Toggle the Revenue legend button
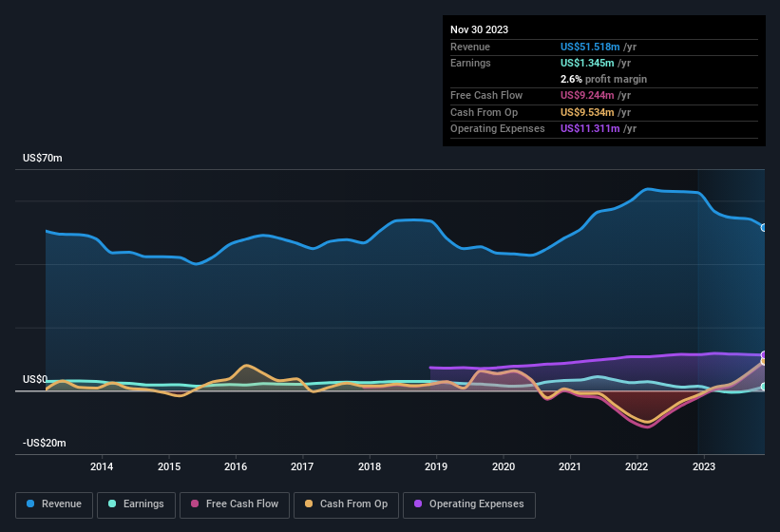 pyautogui.click(x=54, y=504)
